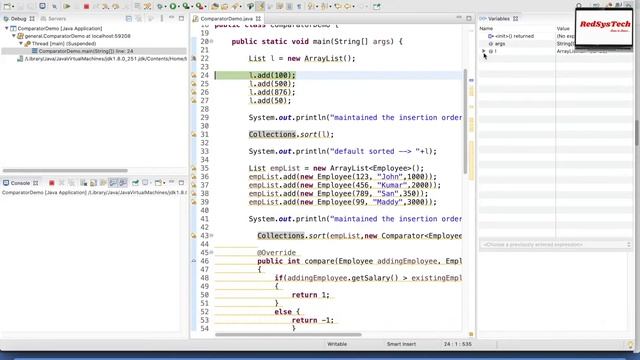Toggle Scroll Lock in the Console toolbar
Image resolution: width=640 pixels, height=360 pixels.
[x=93, y=183]
